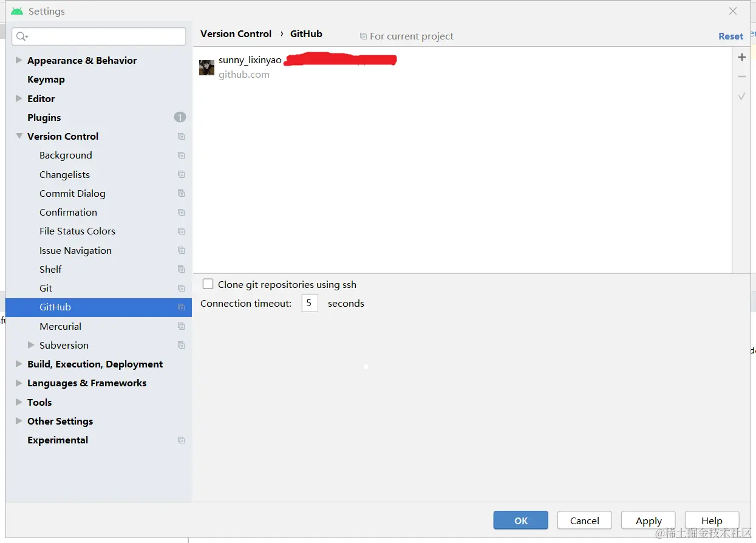This screenshot has width=756, height=543.
Task: Open Issue Navigation settings
Action: [x=75, y=250]
